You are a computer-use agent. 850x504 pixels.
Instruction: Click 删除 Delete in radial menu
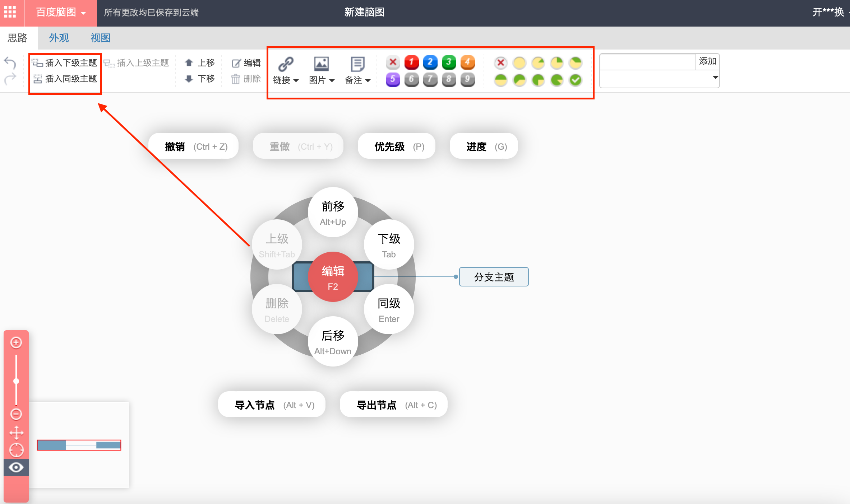[277, 309]
